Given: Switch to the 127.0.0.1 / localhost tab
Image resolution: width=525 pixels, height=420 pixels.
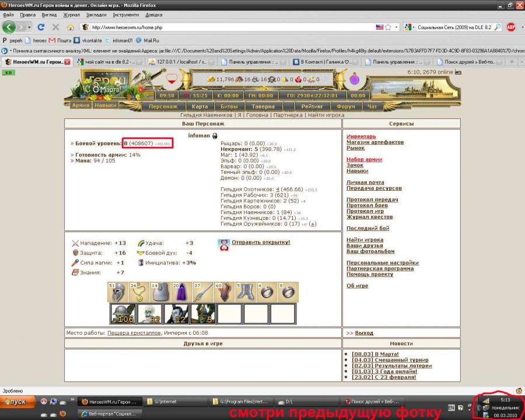Looking at the screenshot, I should 181,62.
